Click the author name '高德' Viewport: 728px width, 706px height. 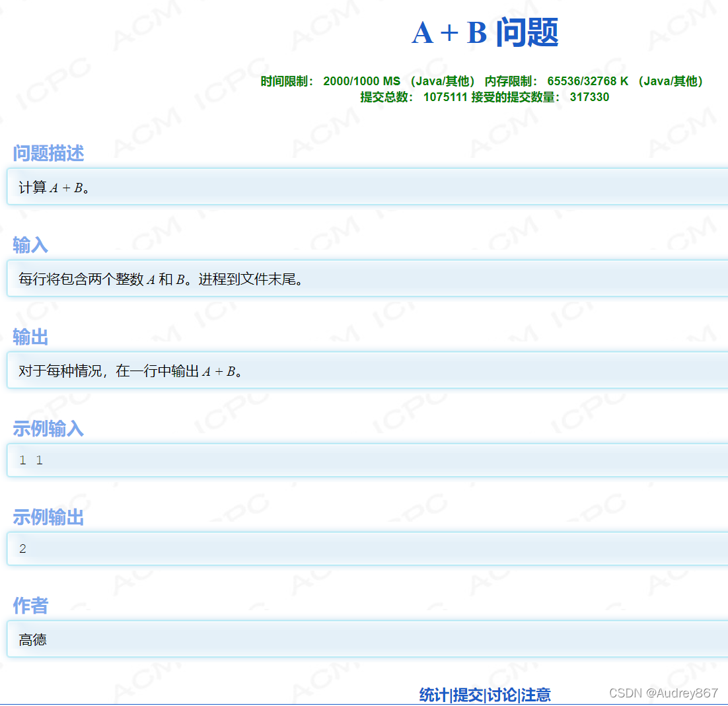pos(32,640)
